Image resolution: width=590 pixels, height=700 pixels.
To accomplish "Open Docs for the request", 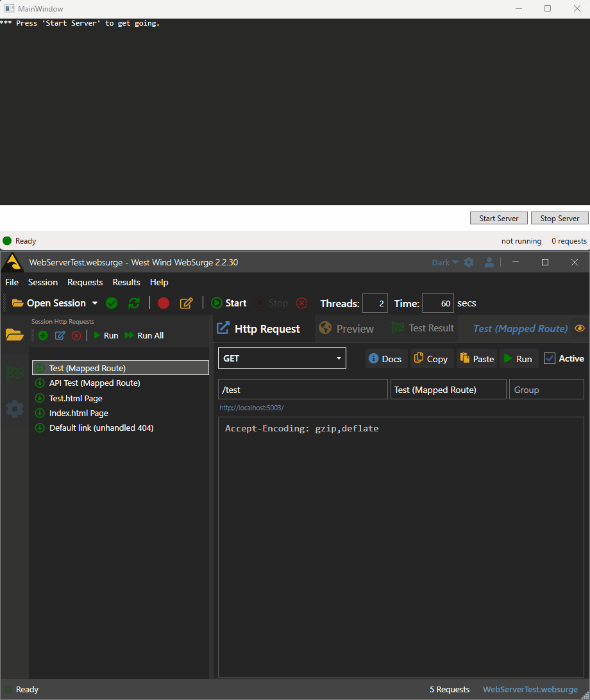I will pos(386,358).
